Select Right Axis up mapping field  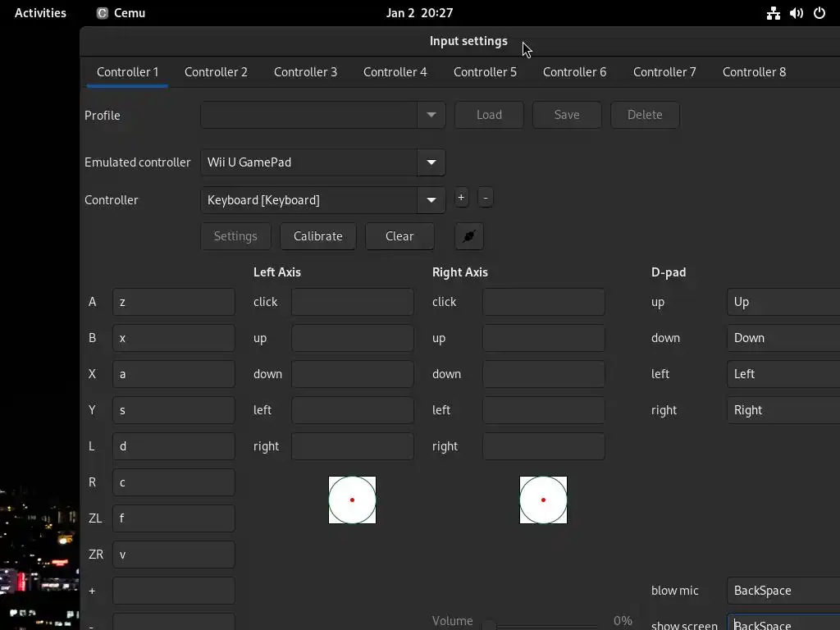pyautogui.click(x=544, y=338)
